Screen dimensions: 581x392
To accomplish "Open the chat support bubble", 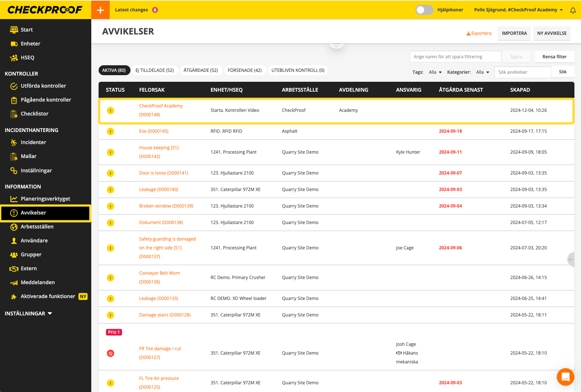I will 565,377.
